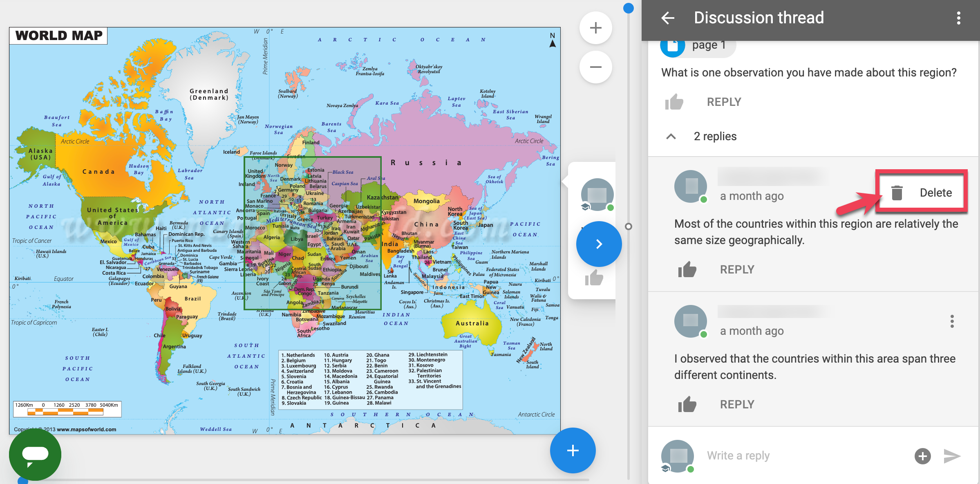Like the three continents reply

(x=687, y=404)
